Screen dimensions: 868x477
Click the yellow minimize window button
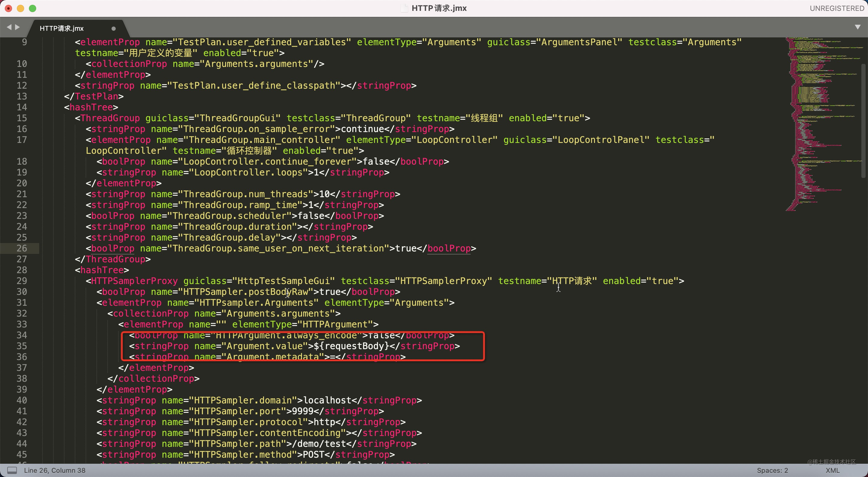pyautogui.click(x=20, y=8)
